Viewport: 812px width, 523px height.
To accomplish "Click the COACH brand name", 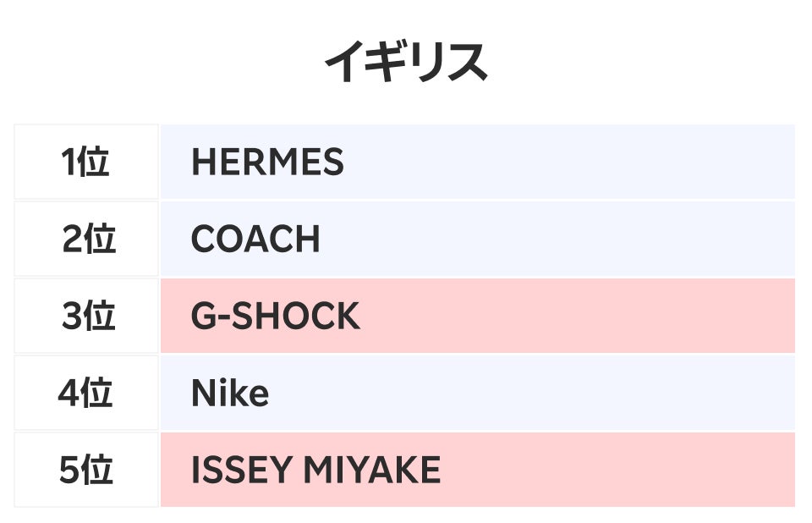I will (255, 239).
